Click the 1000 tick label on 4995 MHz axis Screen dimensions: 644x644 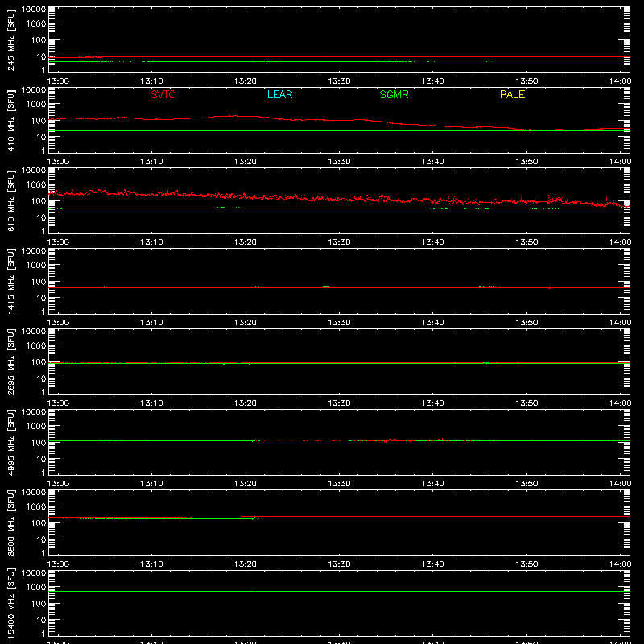(36, 427)
